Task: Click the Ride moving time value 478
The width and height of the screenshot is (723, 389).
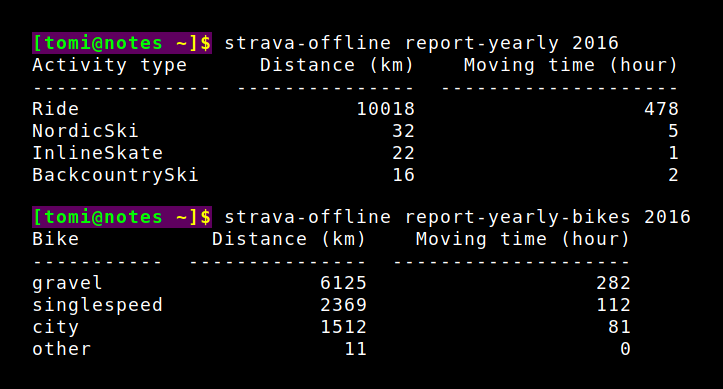Action: (661, 109)
